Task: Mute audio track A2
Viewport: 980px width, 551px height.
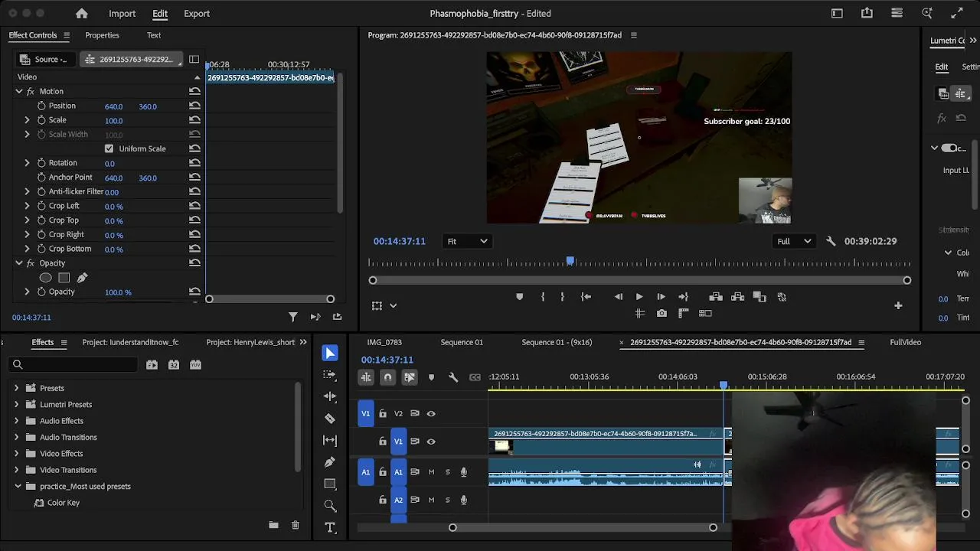Action: tap(431, 500)
